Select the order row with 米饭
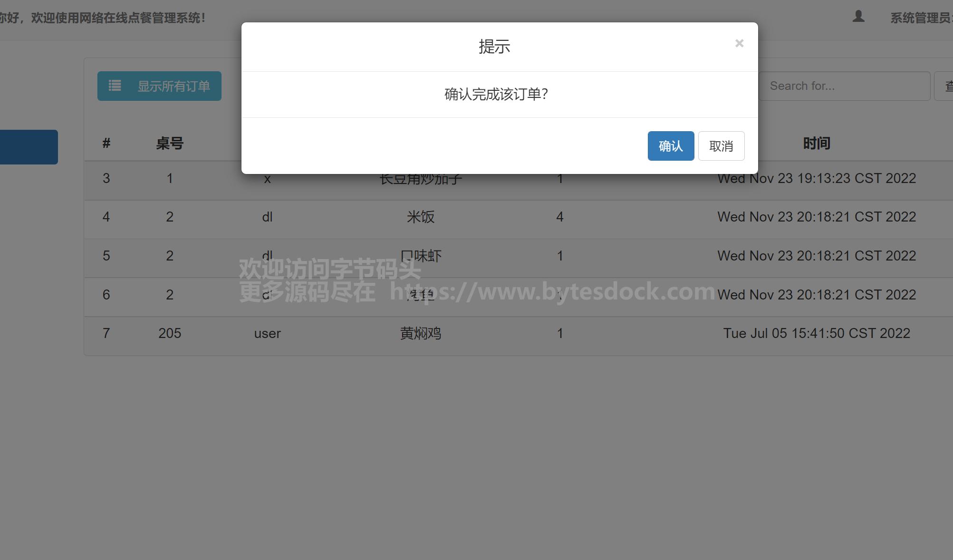The image size is (953, 560). click(420, 217)
